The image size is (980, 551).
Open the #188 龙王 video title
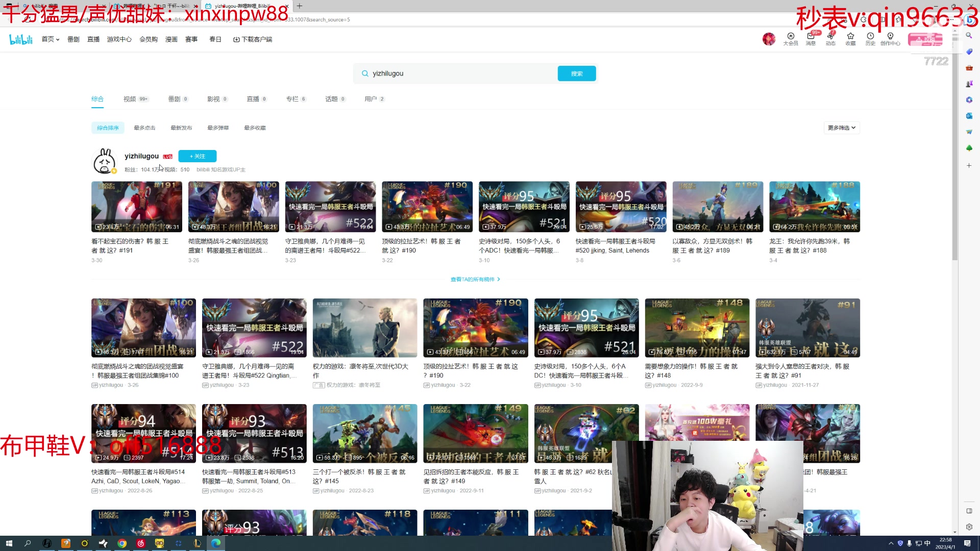point(810,246)
